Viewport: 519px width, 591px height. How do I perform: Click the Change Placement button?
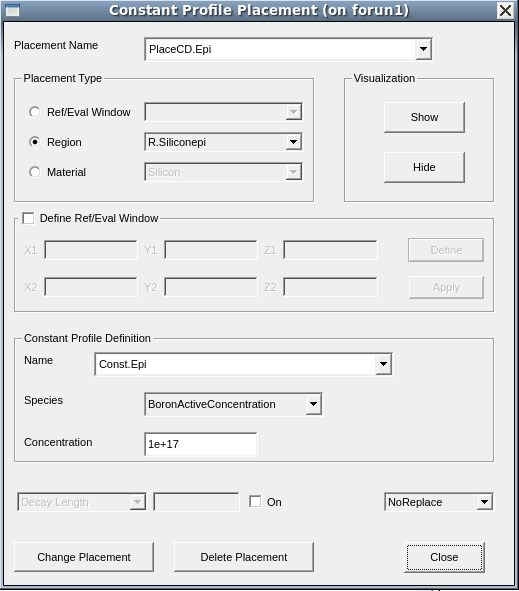pos(84,557)
